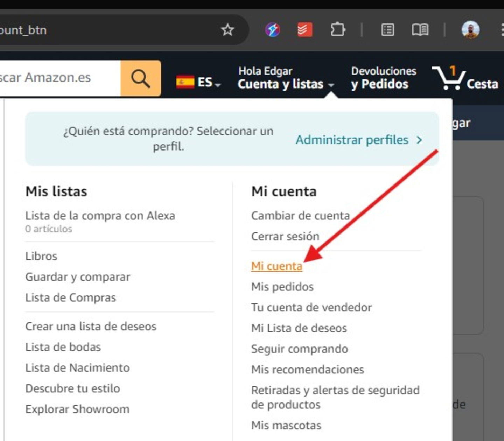The image size is (504, 441).
Task: Click the Hola Edgar greeting text
Action: point(265,71)
